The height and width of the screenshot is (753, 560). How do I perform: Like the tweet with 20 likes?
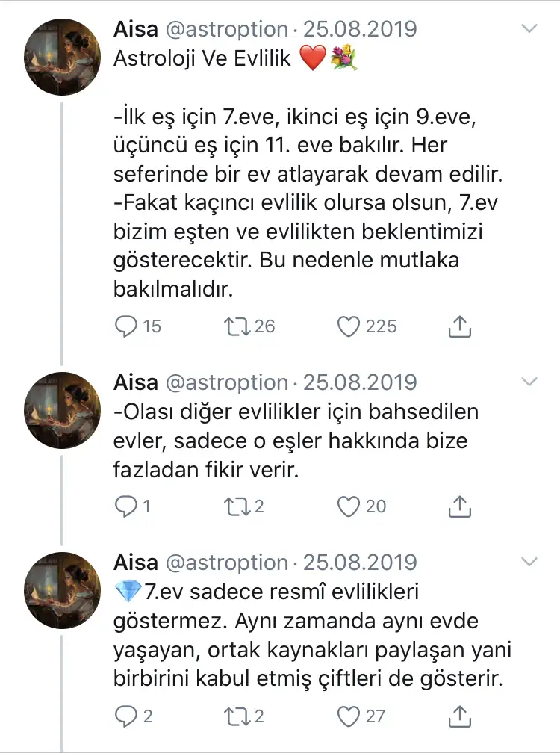pyautogui.click(x=349, y=506)
